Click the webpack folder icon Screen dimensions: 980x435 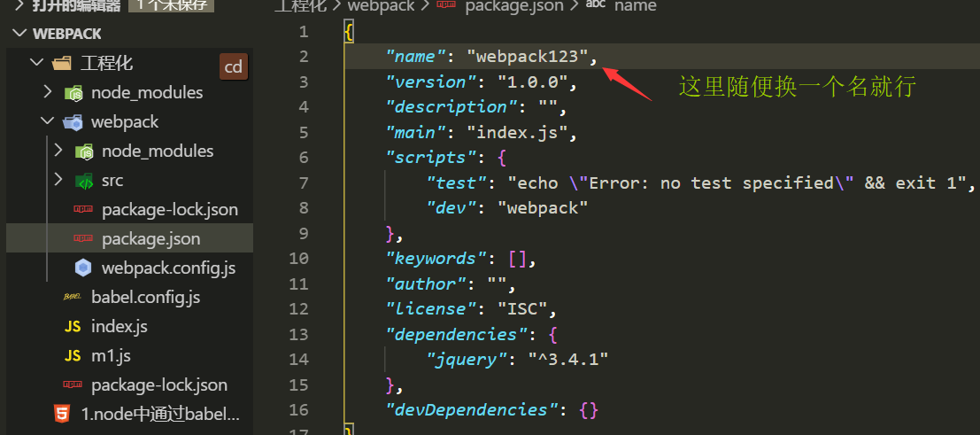tap(73, 122)
